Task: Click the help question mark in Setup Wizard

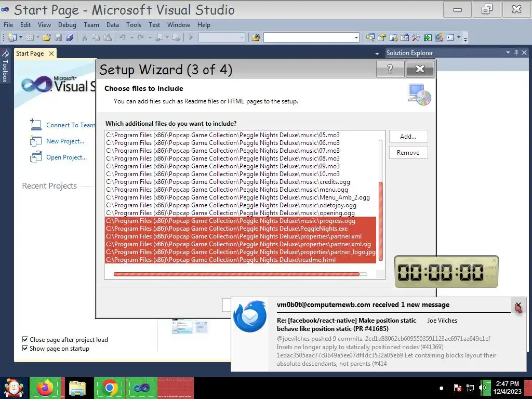Action: (x=390, y=69)
